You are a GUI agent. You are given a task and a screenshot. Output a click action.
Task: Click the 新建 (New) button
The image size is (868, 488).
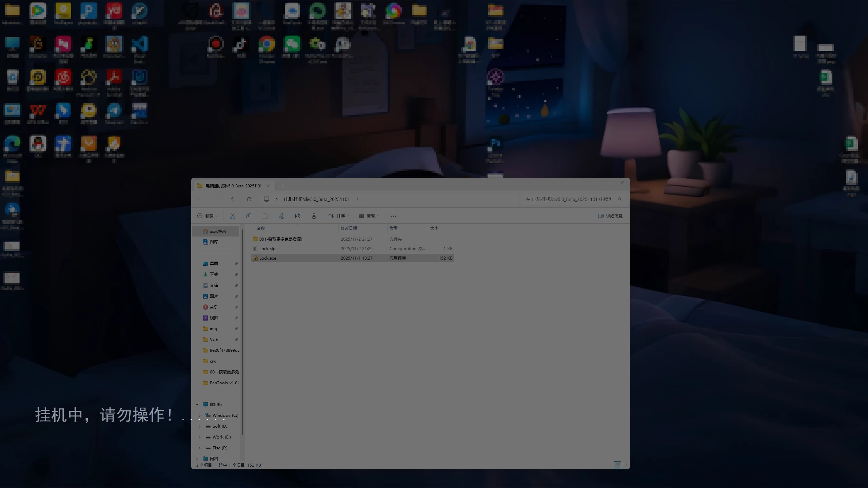(208, 216)
